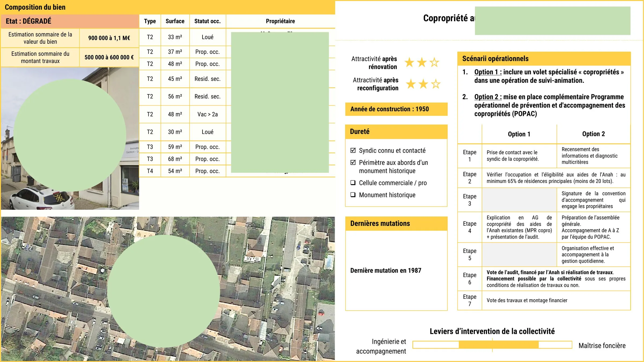The height and width of the screenshot is (362, 644).
Task: Click the 'Etape 1' row label
Action: pyautogui.click(x=470, y=156)
